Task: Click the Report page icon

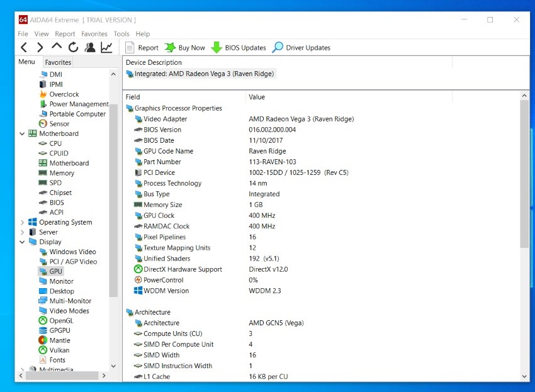Action: (x=130, y=47)
